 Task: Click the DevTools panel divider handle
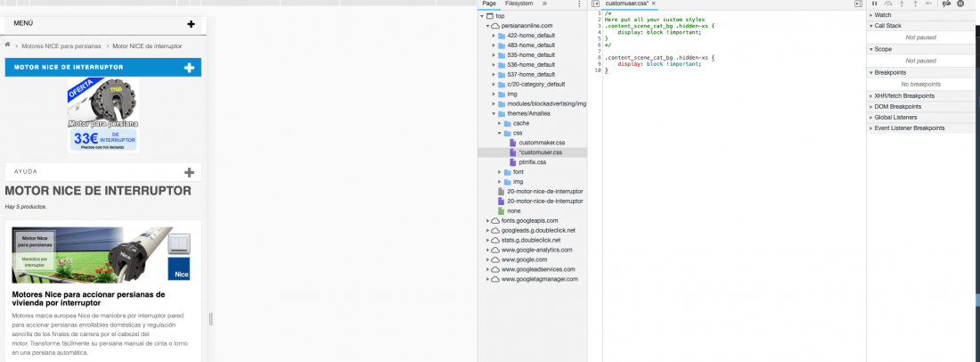point(210,319)
